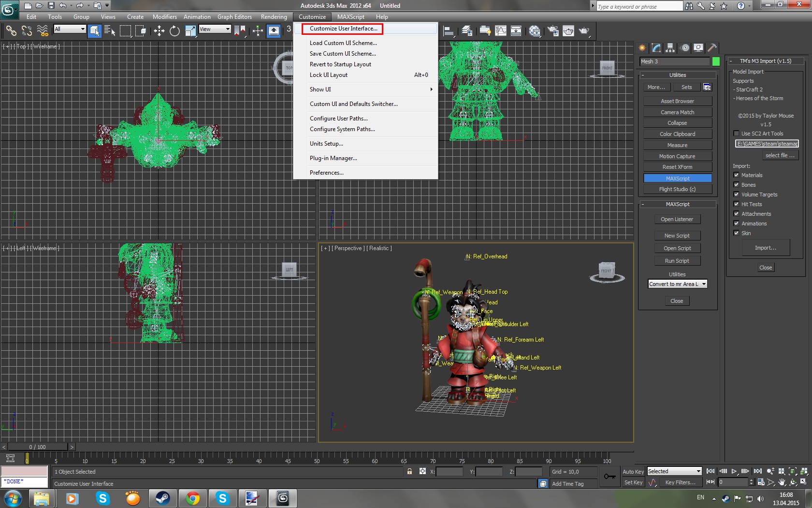Activate the Select Object tool
The height and width of the screenshot is (508, 812).
[x=95, y=31]
